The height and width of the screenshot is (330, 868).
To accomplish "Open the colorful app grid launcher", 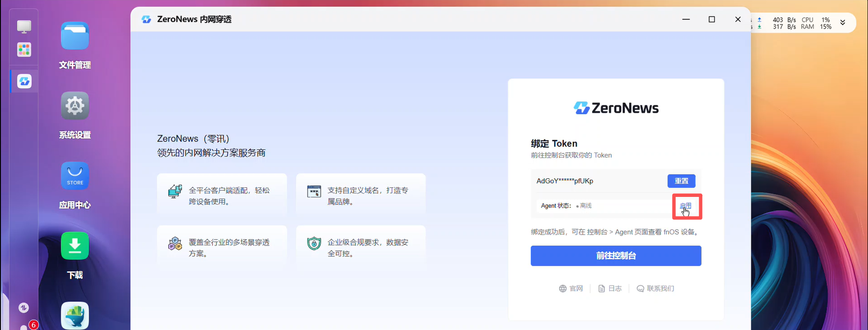I will 24,49.
